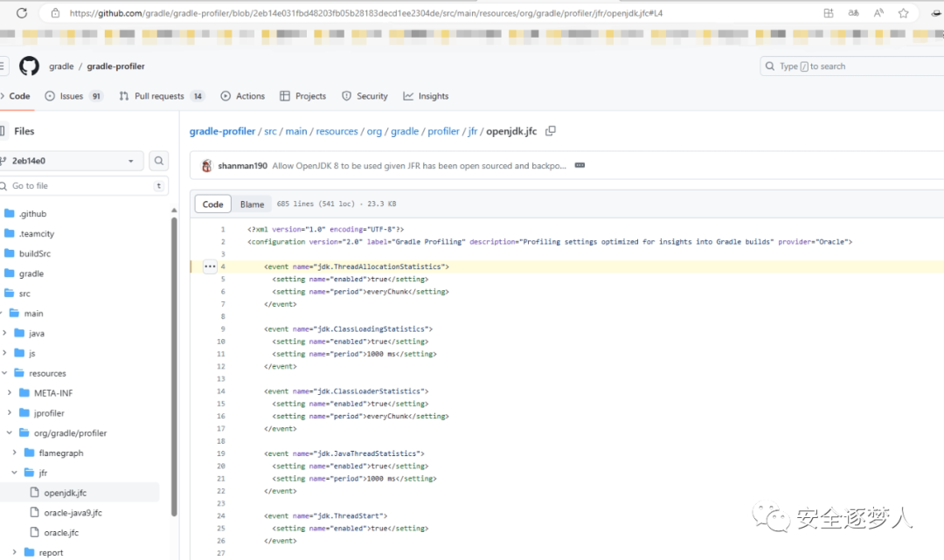Collapse the jfr folder chevron
944x560 pixels.
coord(15,473)
